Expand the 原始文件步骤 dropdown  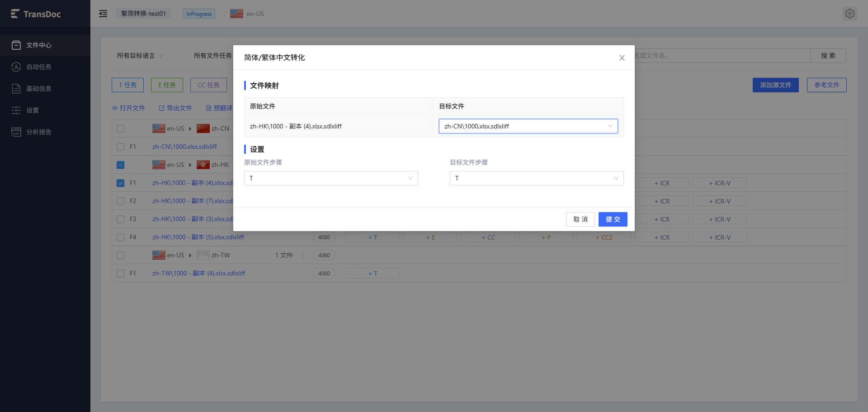pyautogui.click(x=331, y=178)
